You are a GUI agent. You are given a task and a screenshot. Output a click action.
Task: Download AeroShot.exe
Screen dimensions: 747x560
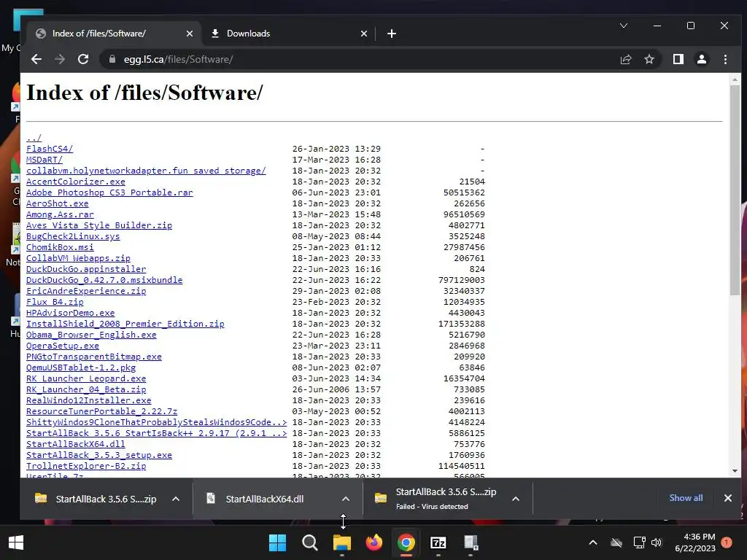pyautogui.click(x=57, y=203)
